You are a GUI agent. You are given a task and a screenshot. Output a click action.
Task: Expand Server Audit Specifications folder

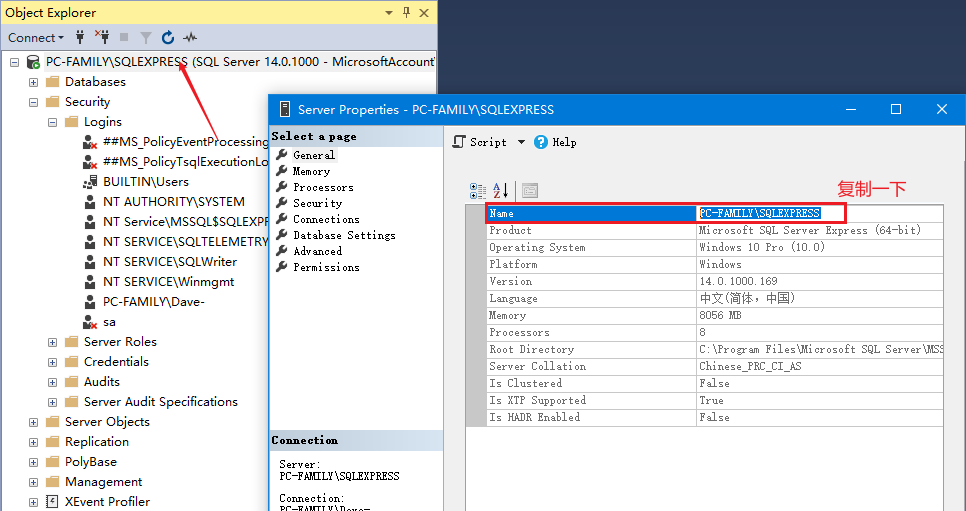coord(52,403)
